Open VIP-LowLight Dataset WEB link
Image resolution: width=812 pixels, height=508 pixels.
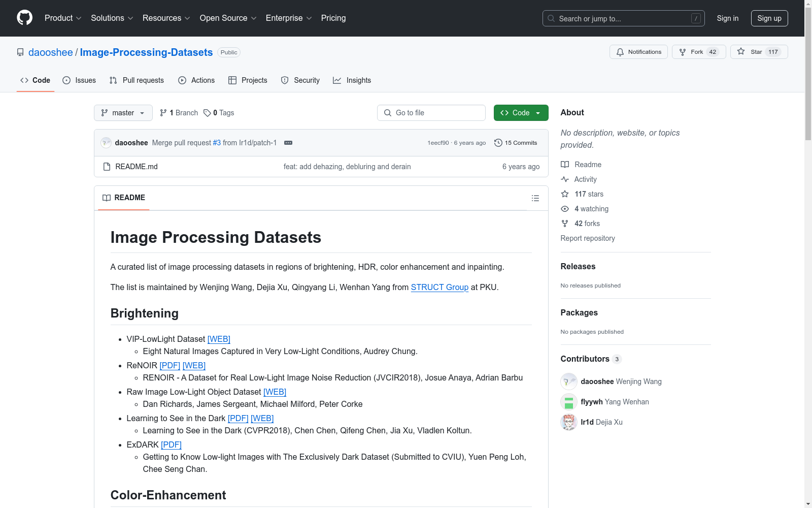coord(219,339)
